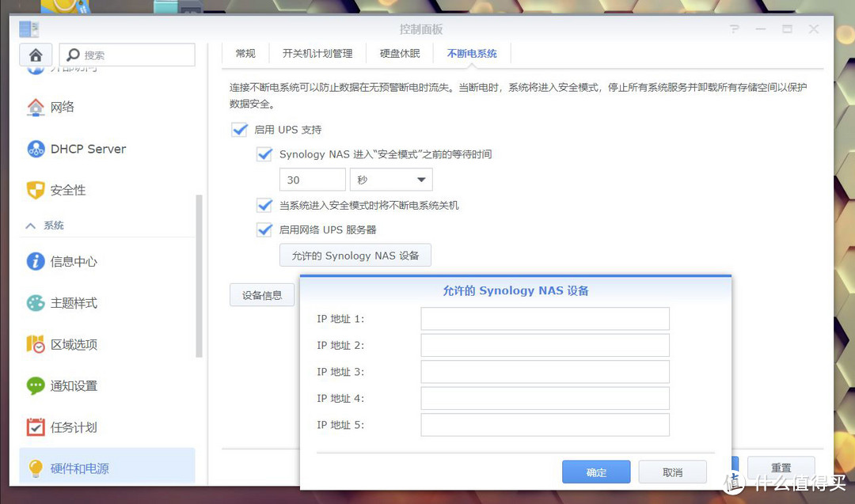Screen dimensions: 855x504
Task: Uncheck the safe mode wait time checkbox
Action: pos(264,154)
